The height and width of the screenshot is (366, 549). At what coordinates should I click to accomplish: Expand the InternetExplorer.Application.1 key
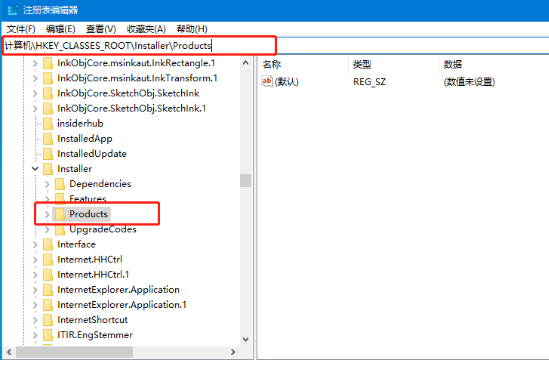point(35,305)
